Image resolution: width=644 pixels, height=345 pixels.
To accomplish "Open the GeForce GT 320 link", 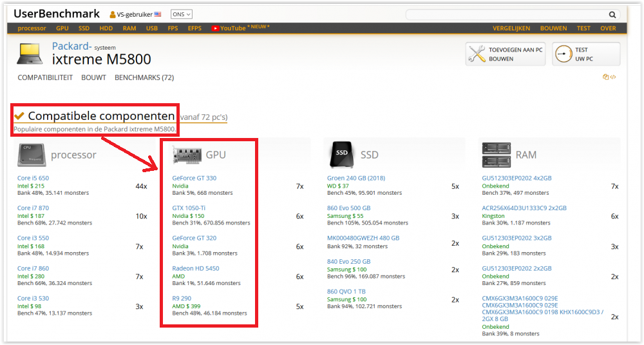I will 194,238.
